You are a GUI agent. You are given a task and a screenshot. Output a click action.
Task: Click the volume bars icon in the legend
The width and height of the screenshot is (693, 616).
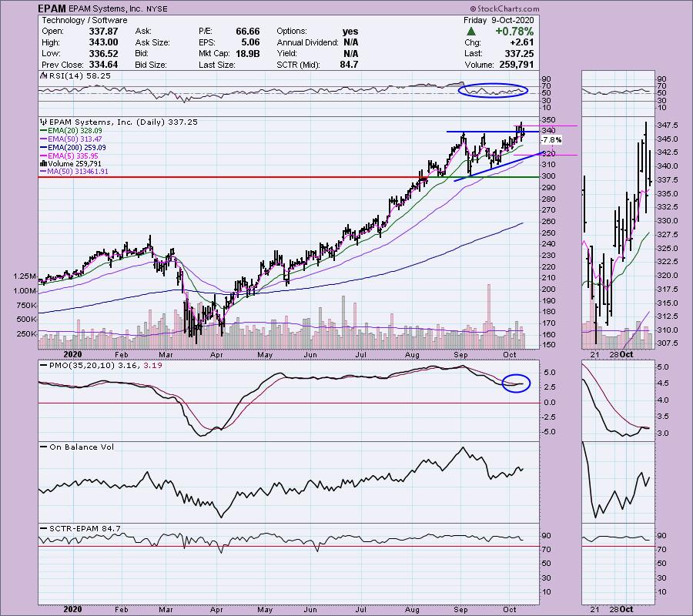43,164
